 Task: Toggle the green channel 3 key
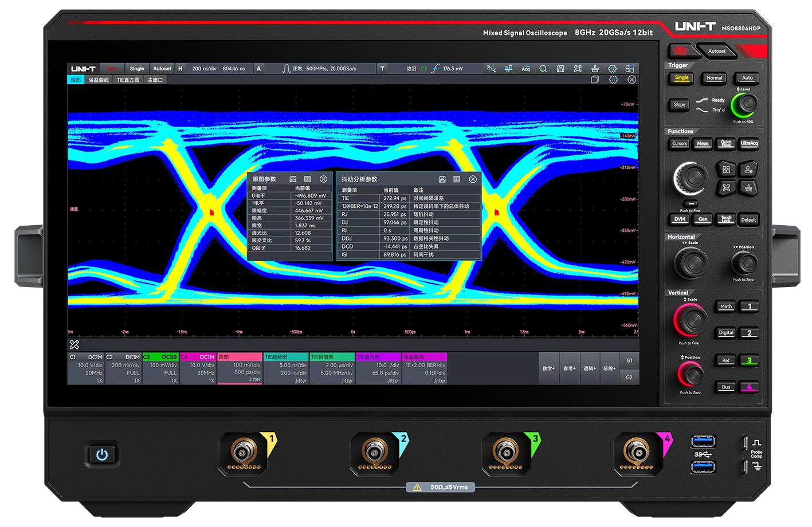[x=749, y=360]
